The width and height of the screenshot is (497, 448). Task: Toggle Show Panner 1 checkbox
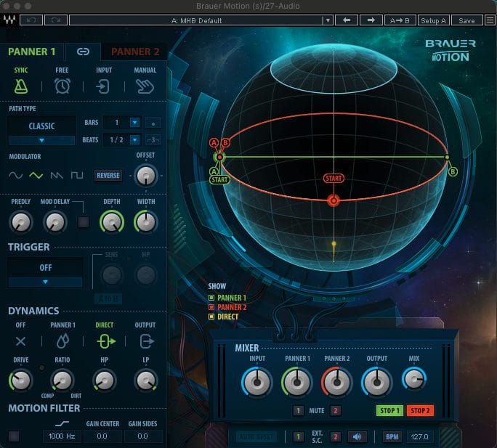point(211,298)
